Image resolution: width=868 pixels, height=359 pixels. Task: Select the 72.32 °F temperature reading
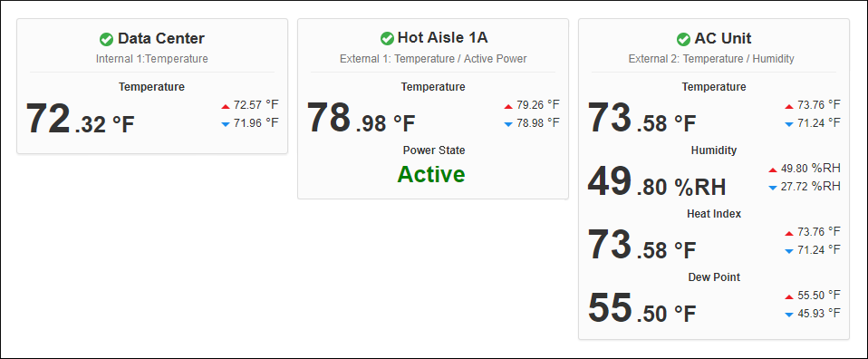[81, 119]
